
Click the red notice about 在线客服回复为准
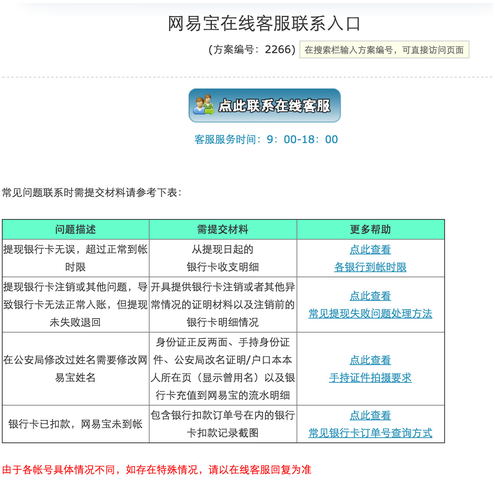(x=156, y=470)
